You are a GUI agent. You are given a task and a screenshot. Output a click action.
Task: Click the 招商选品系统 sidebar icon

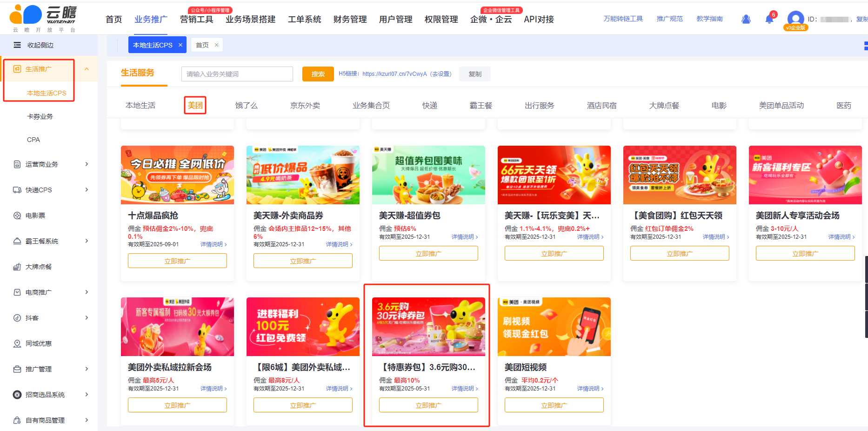[17, 395]
